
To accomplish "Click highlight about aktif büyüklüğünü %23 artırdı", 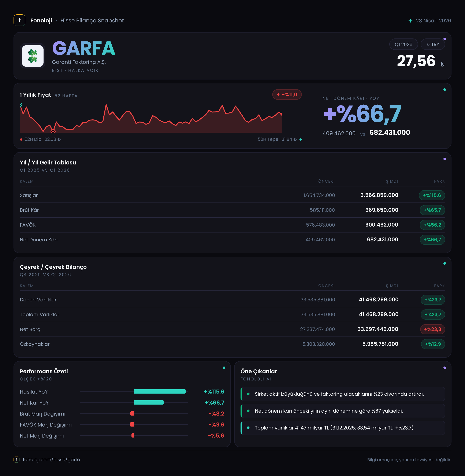I will (x=343, y=394).
